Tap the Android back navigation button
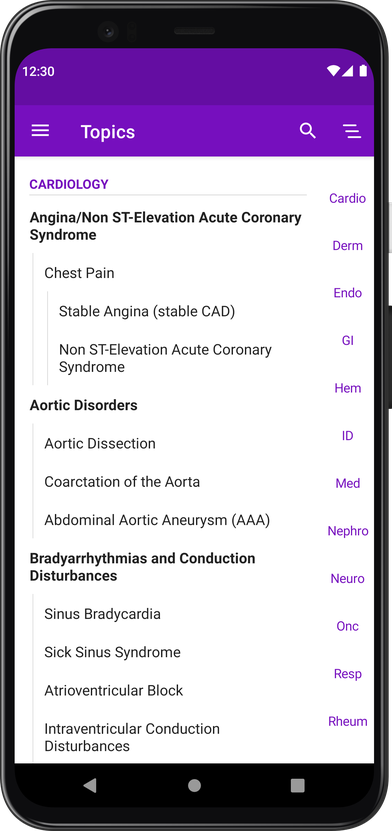 [90, 785]
